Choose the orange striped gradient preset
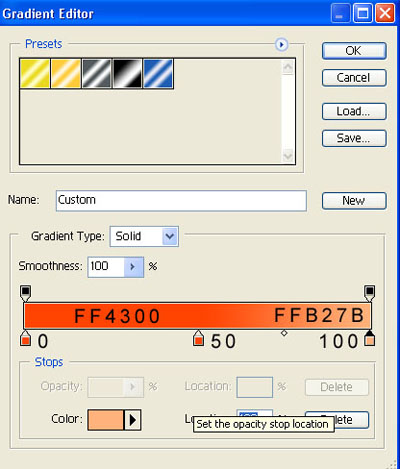Screen dimensions: 400x469 coord(66,74)
